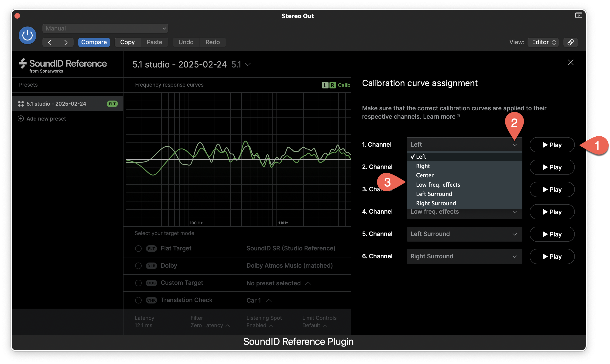Image resolution: width=610 pixels, height=364 pixels.
Task: Toggle the plugin power button
Action: click(27, 35)
